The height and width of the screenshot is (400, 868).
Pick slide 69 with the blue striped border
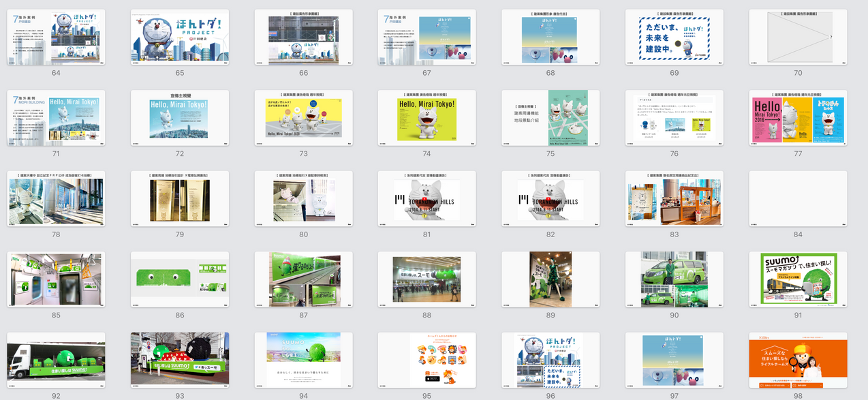coord(675,37)
